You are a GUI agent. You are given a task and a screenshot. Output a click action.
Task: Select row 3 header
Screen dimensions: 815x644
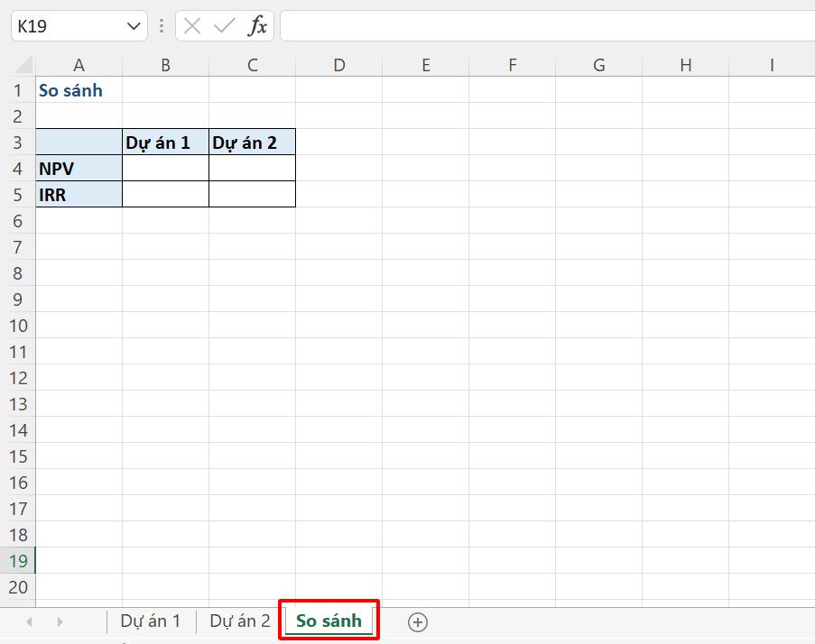18,143
